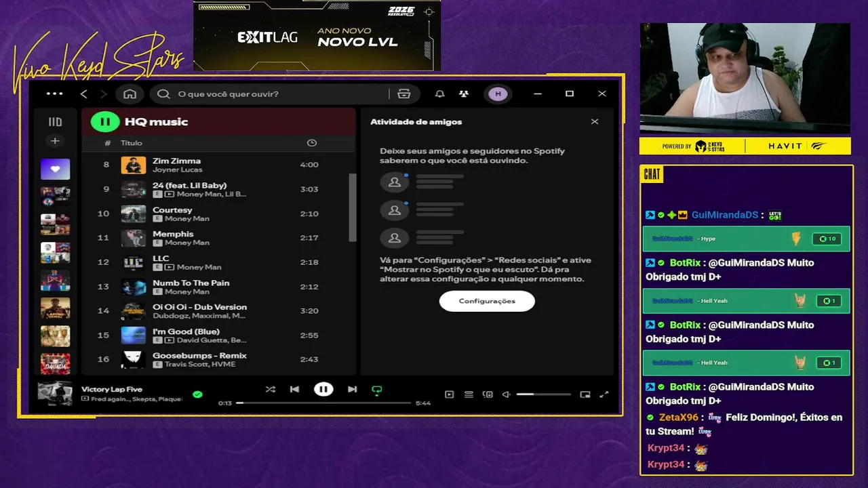The image size is (868, 488).
Task: Open the Spotify three-dots menu
Action: (x=54, y=94)
